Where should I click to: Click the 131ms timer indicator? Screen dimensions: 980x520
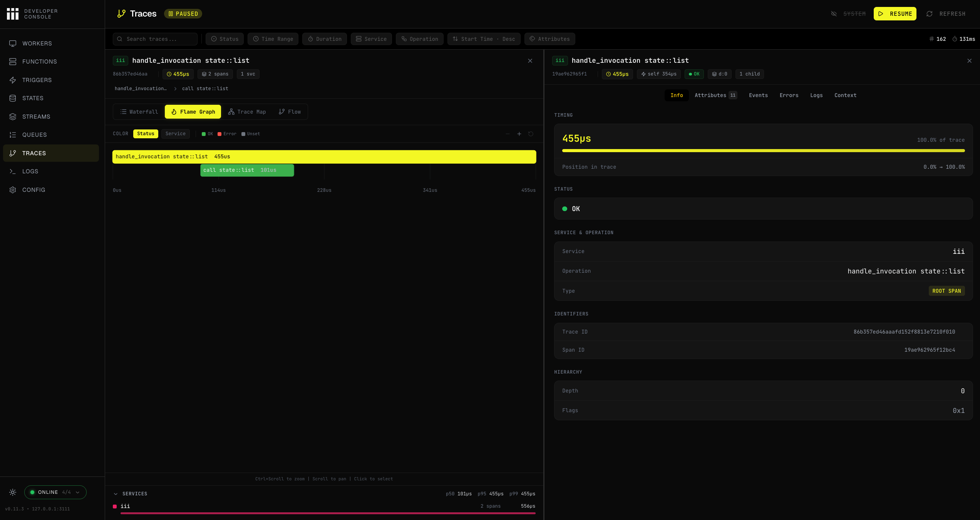pos(964,39)
